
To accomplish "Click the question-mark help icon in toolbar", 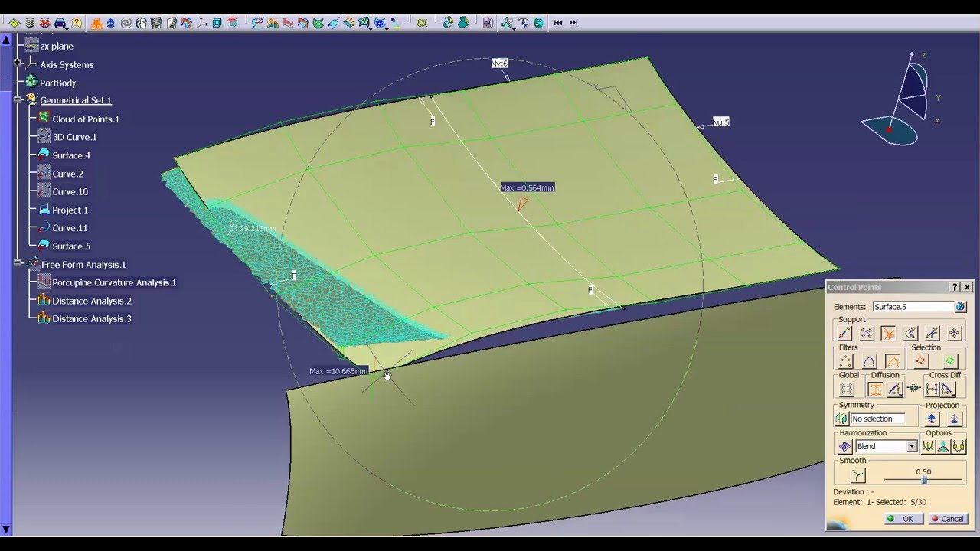I will tap(76, 23).
